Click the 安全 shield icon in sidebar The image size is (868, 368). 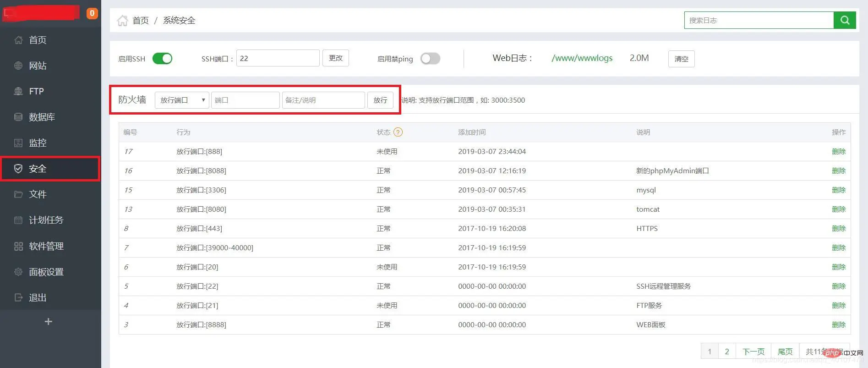18,169
